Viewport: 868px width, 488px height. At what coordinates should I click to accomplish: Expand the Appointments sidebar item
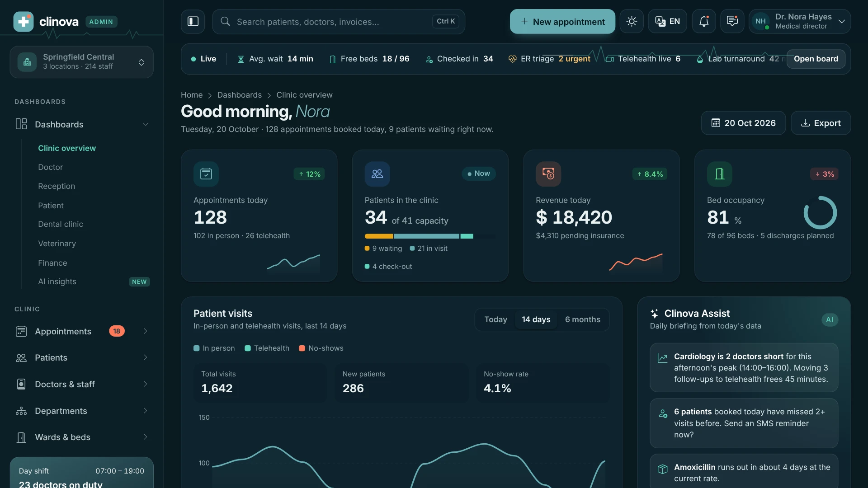point(82,331)
